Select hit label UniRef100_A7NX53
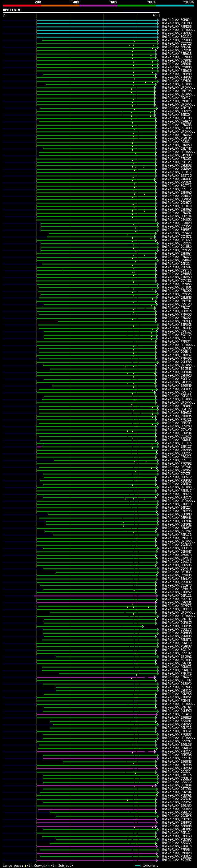This screenshot has height=868, width=197. click(x=177, y=125)
